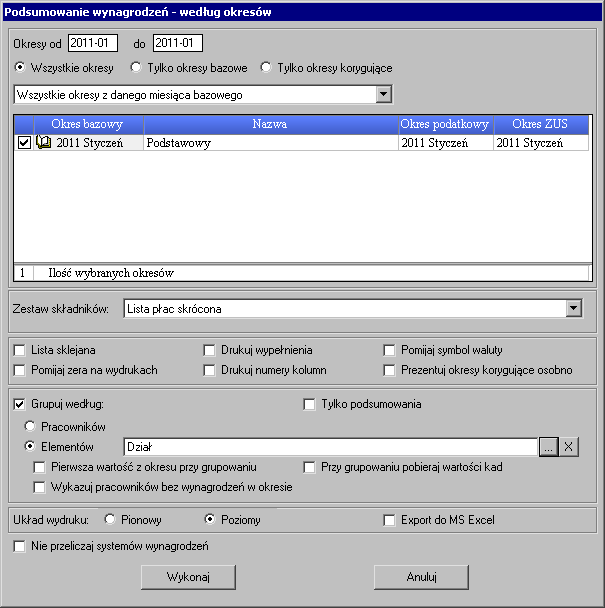Click the Wykonaj button
Image resolution: width=605 pixels, height=608 pixels.
(x=188, y=577)
